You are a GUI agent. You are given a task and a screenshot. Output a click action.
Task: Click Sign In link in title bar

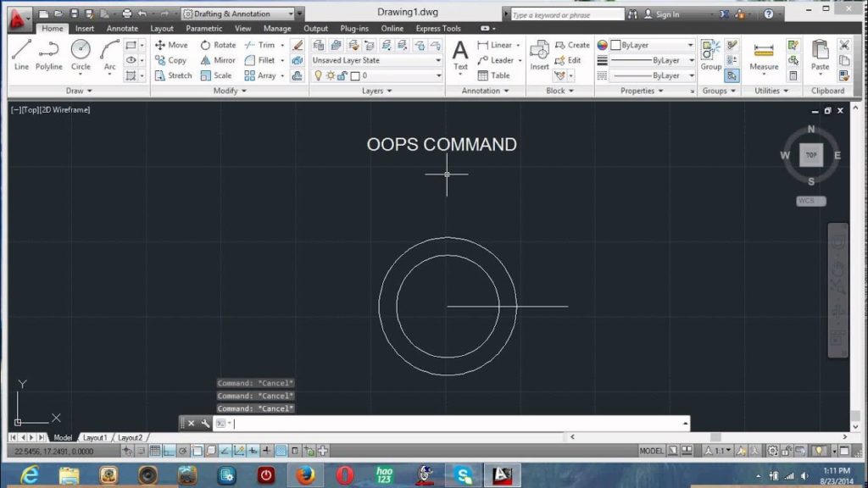pos(667,14)
